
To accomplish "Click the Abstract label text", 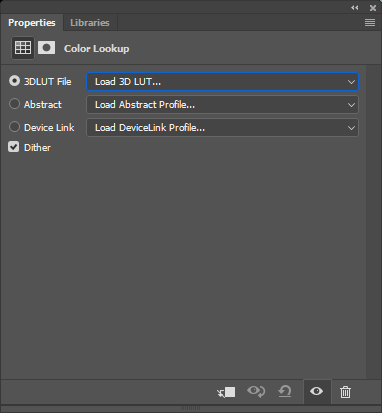I will tap(43, 105).
